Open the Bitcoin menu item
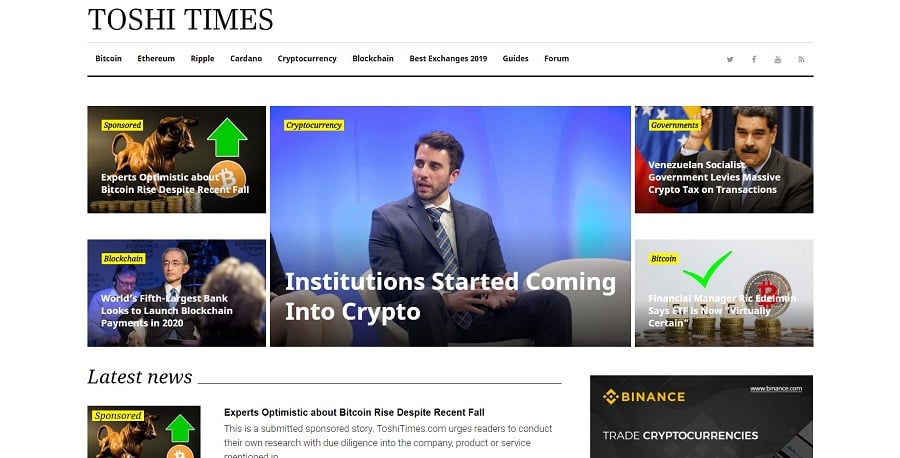This screenshot has height=458, width=900. click(108, 59)
